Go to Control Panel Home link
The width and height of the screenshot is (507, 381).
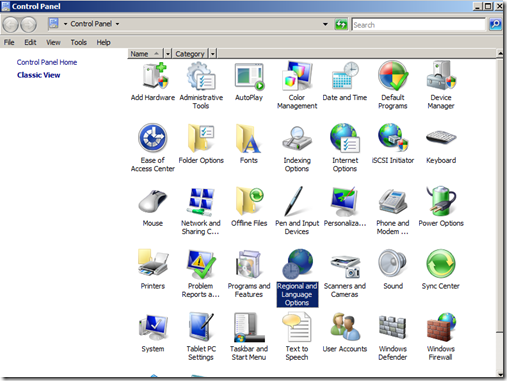pyautogui.click(x=47, y=62)
